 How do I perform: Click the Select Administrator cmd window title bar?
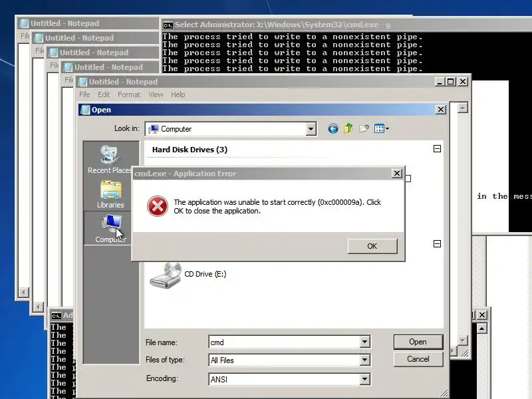pyautogui.click(x=346, y=25)
